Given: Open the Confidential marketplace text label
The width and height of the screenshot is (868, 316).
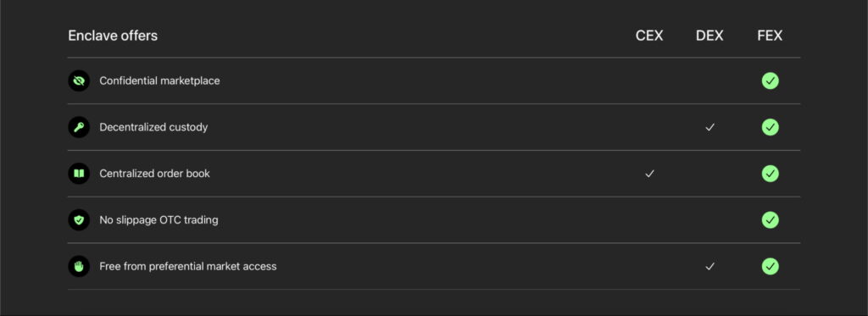Looking at the screenshot, I should [x=159, y=80].
